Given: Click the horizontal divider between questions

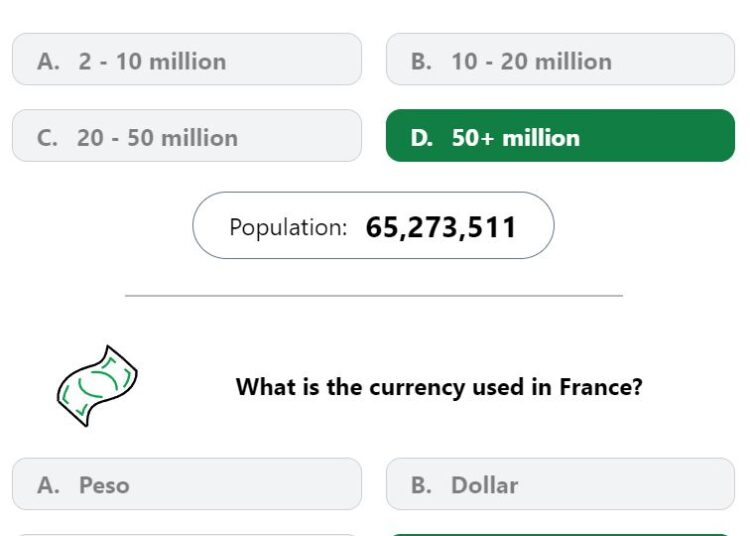Looking at the screenshot, I should click(x=374, y=296).
